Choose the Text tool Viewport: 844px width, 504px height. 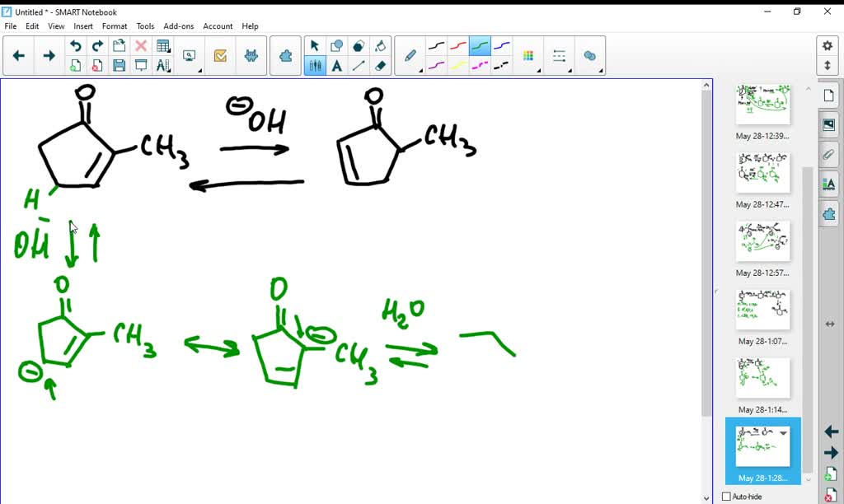[337, 65]
